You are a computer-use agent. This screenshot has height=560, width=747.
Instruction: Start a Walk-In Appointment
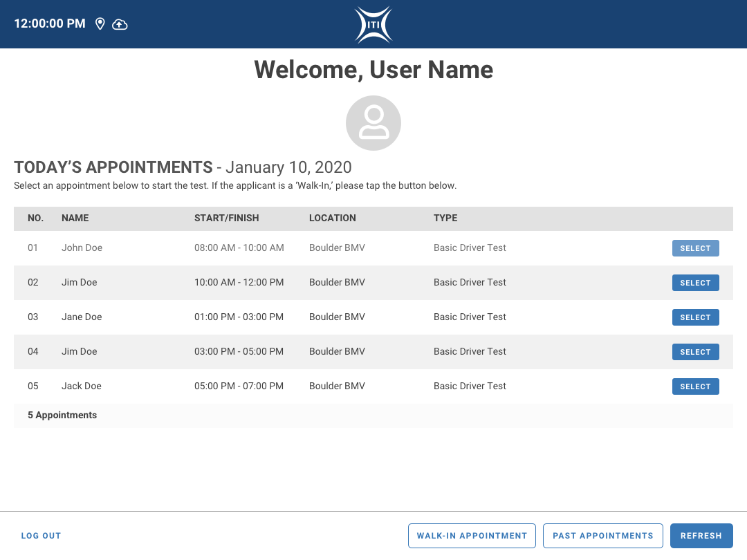click(x=472, y=536)
